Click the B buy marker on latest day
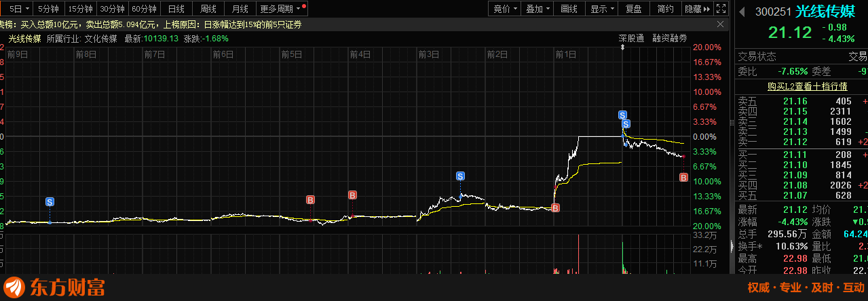868x301 pixels. [x=683, y=178]
